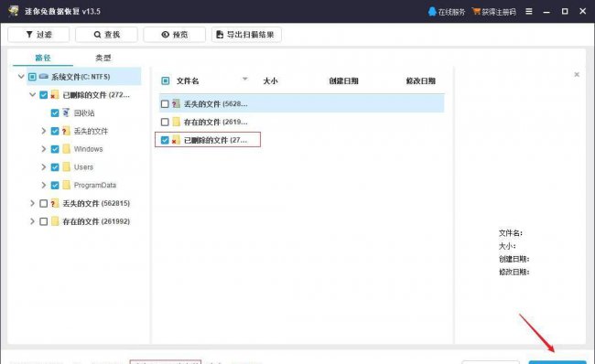Open 获得注册码 purchase link
This screenshot has height=364, width=595.
(494, 12)
